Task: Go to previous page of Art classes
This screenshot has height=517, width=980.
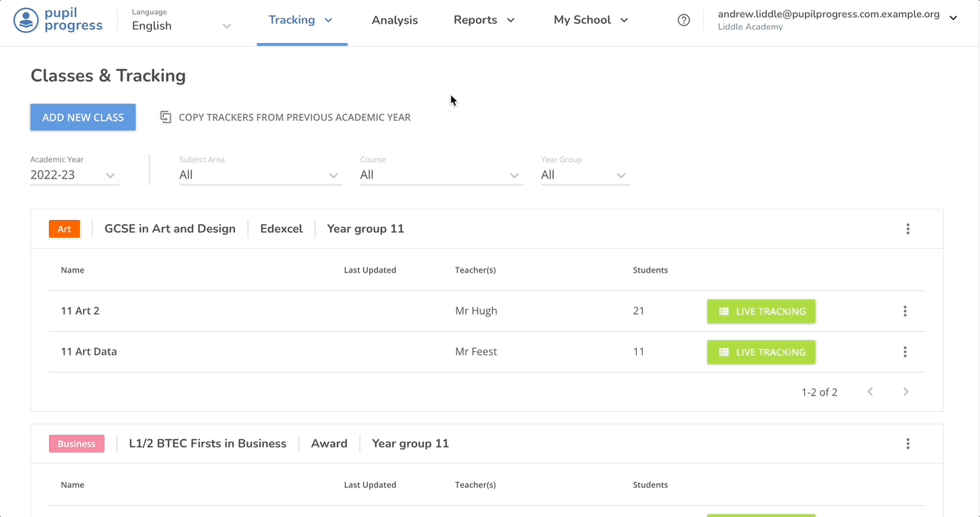Action: (870, 392)
